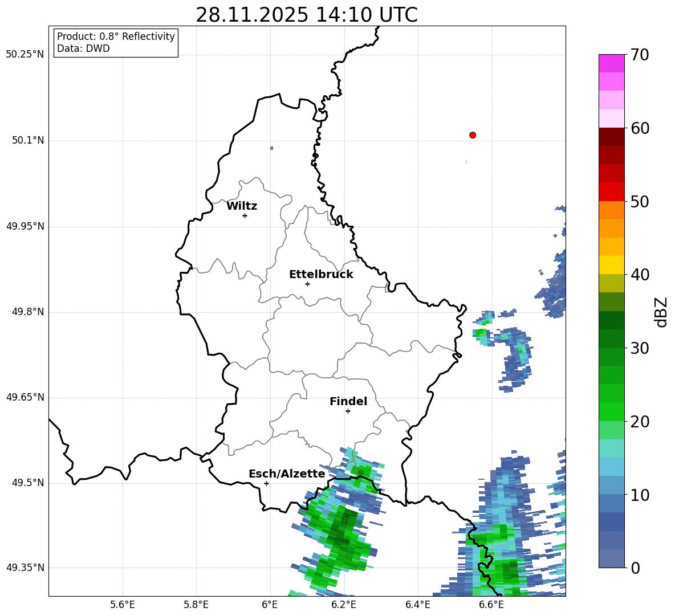Click the Data: DWD text
The width and height of the screenshot is (675, 616).
[83, 48]
